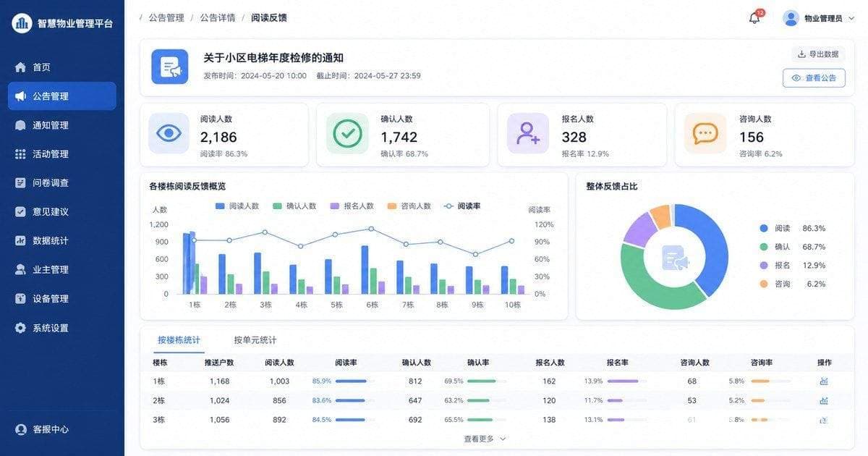Click 业主管理 sidebar text
The image size is (868, 456).
pos(51,270)
